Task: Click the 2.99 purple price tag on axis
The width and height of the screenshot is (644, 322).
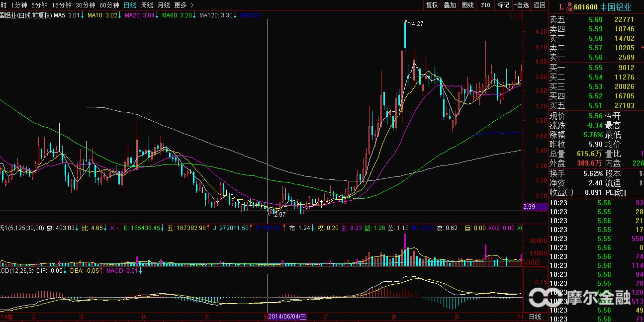Action: pyautogui.click(x=529, y=206)
